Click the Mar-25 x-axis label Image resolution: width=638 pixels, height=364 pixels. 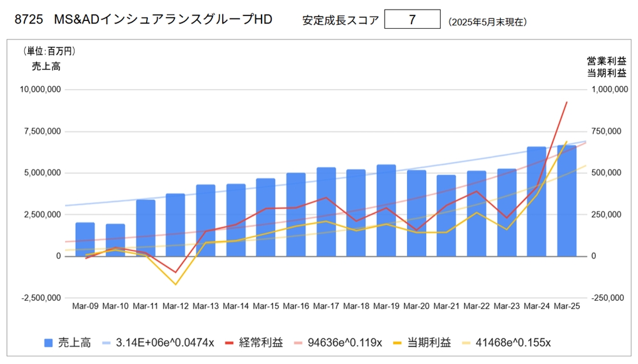(x=567, y=306)
